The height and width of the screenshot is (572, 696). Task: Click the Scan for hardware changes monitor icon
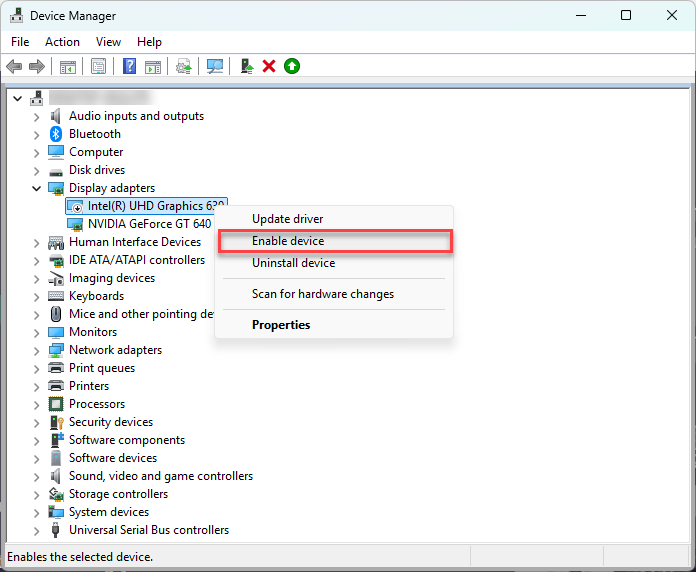215,67
